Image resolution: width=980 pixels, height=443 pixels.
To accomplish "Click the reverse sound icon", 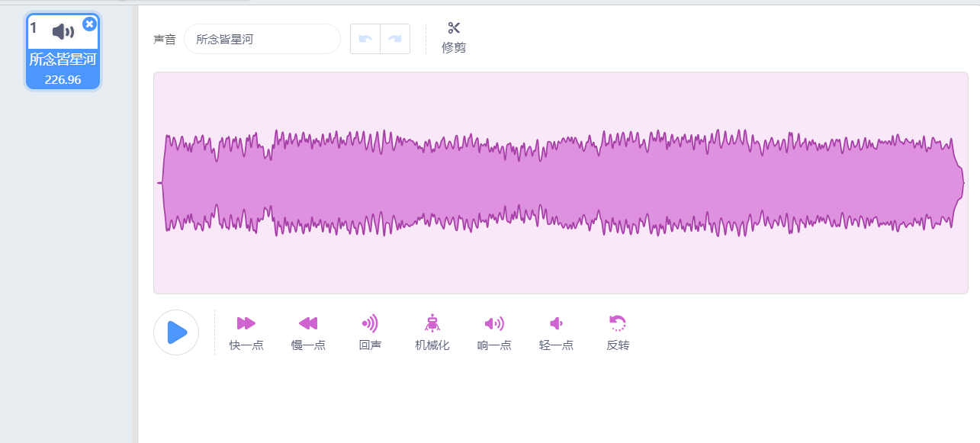I will [x=618, y=323].
